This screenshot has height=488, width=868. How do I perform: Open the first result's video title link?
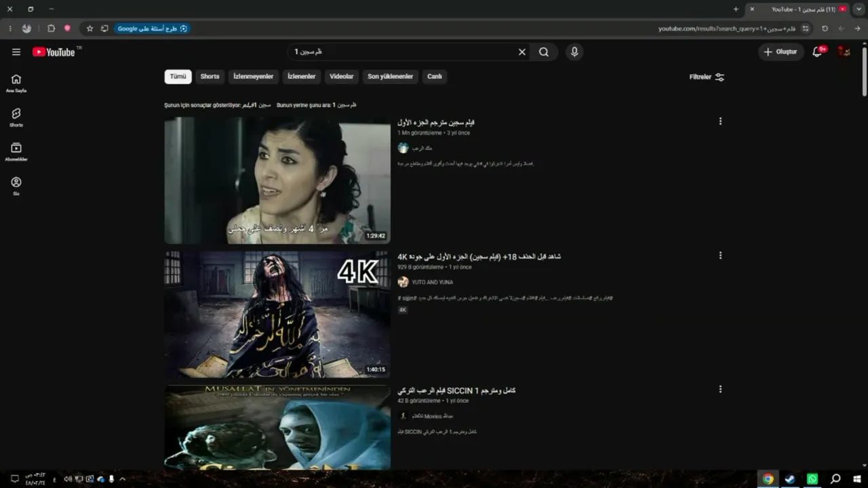click(436, 123)
